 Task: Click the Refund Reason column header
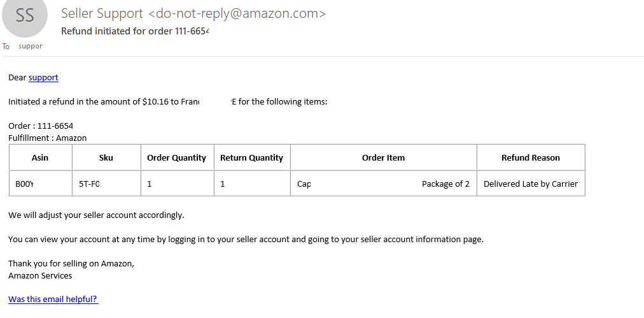click(531, 157)
